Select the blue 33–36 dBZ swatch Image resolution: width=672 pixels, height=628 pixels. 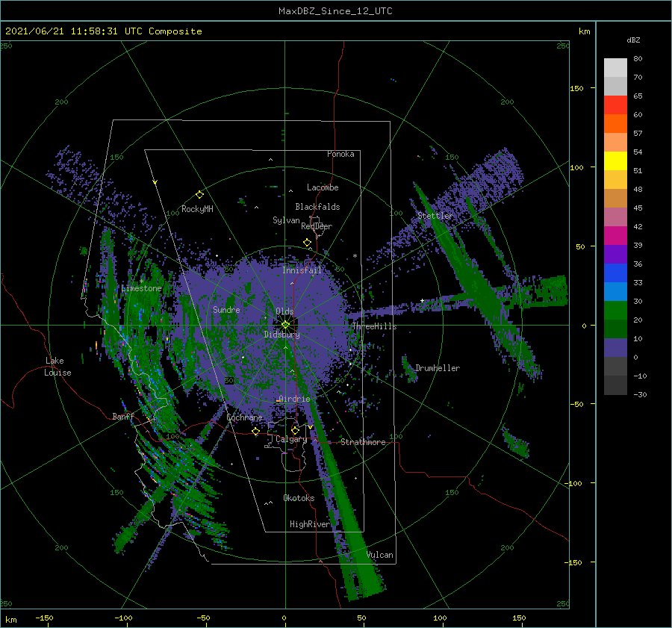point(615,273)
